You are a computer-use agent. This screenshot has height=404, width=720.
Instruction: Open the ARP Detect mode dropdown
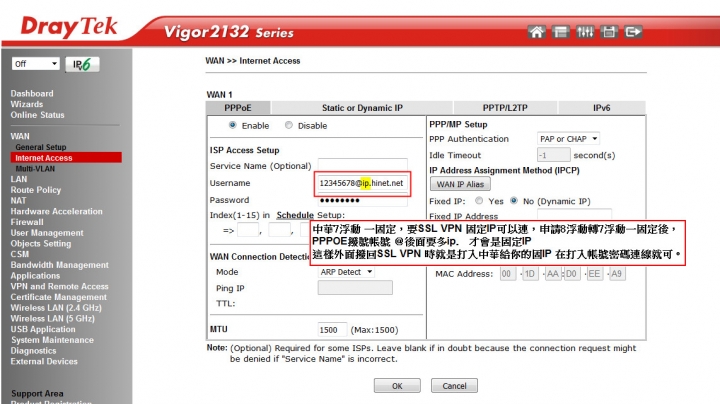point(346,272)
